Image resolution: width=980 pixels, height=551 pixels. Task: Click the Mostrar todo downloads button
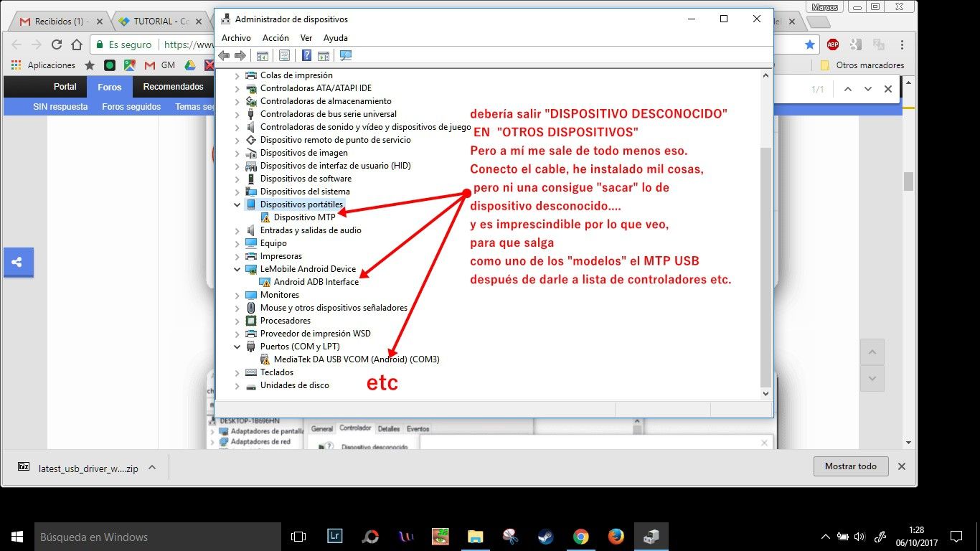[x=851, y=466]
